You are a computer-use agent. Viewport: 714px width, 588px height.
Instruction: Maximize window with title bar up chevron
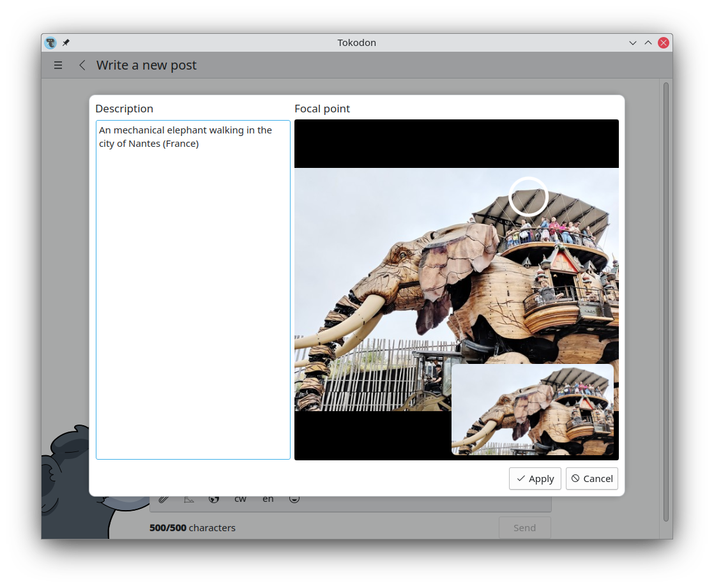648,43
